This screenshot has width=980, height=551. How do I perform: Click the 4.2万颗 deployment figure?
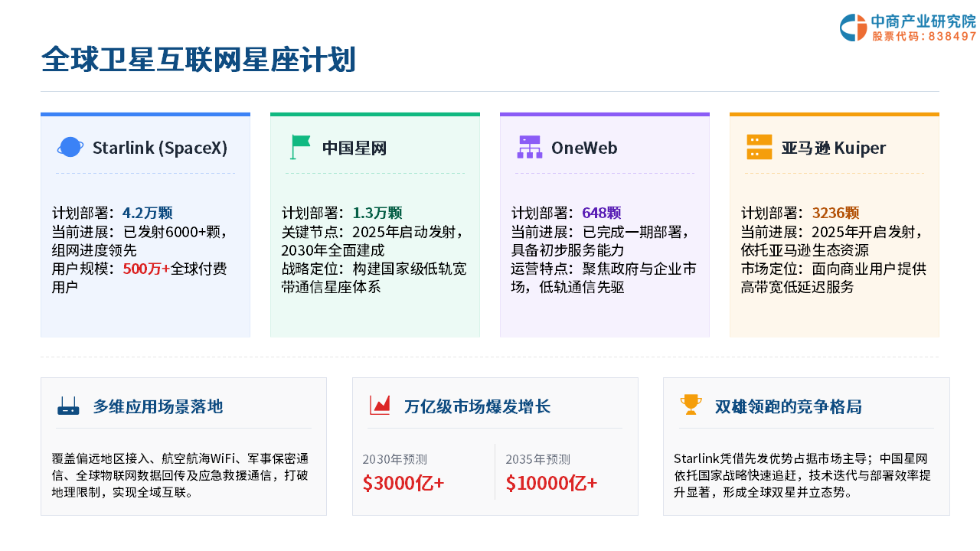point(148,213)
